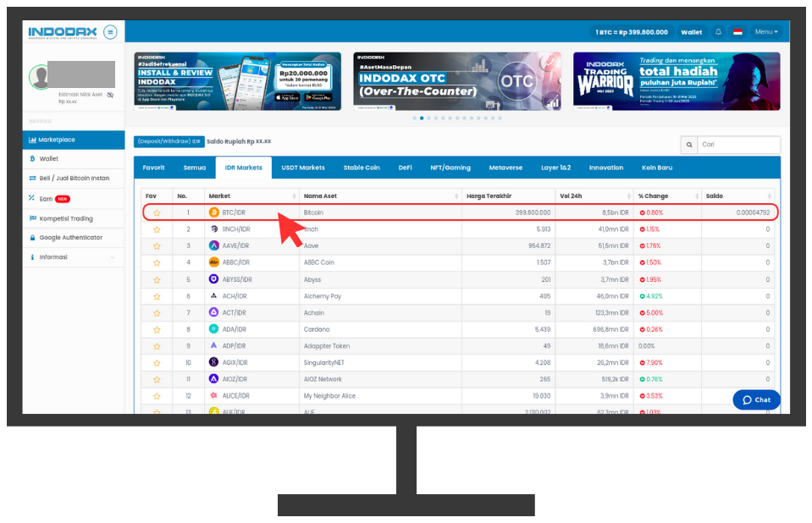Click the AAVE coin icon
This screenshot has height=523, width=812.
point(214,245)
